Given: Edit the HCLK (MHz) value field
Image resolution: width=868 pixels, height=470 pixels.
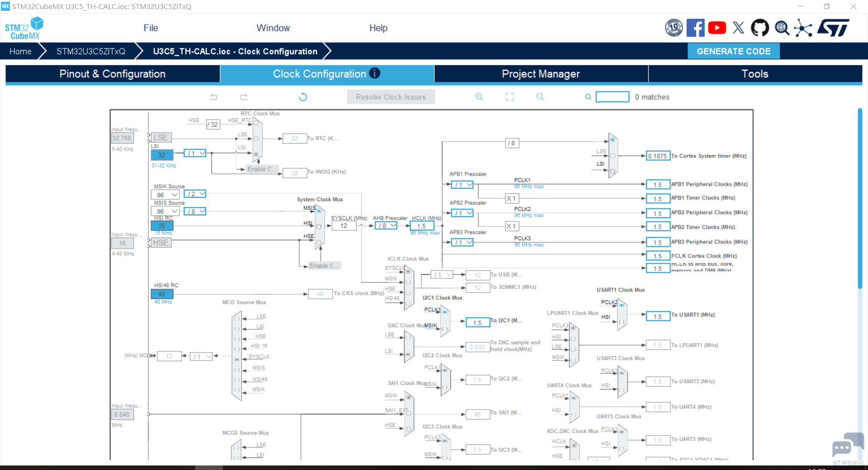Looking at the screenshot, I should pyautogui.click(x=421, y=226).
